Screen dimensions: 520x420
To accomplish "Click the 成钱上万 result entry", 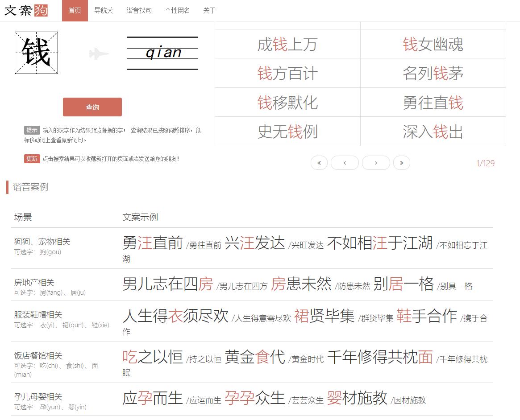I will point(287,44).
